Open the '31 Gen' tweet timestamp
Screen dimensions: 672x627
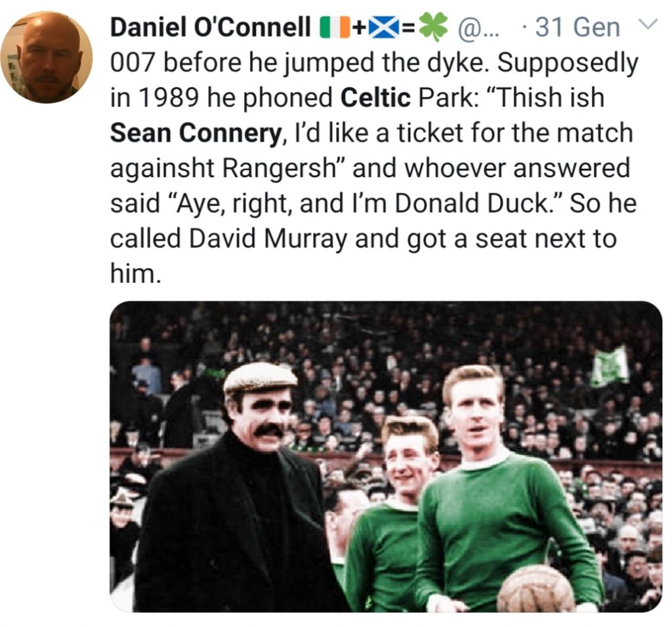click(576, 28)
